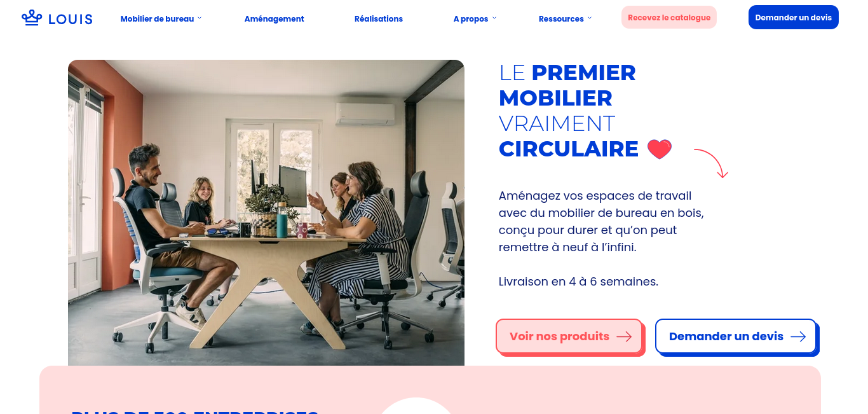The width and height of the screenshot is (868, 414).
Task: Open the Aménagement menu item
Action: (x=275, y=19)
